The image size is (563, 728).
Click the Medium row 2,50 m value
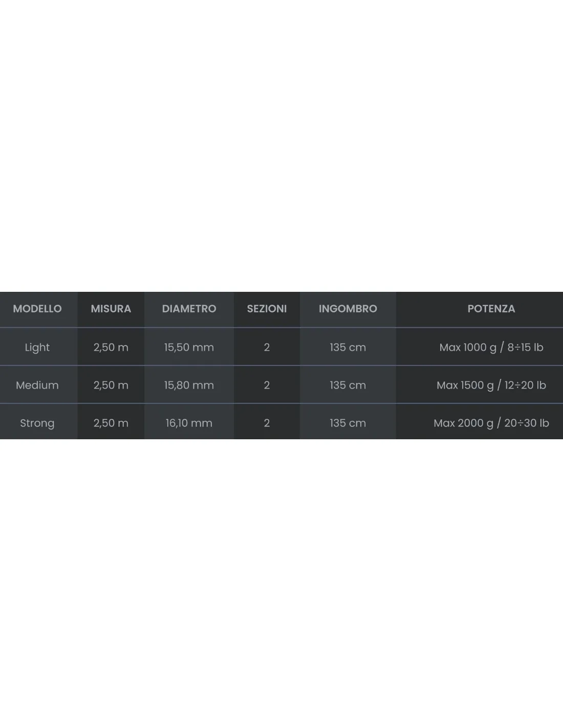click(x=111, y=385)
